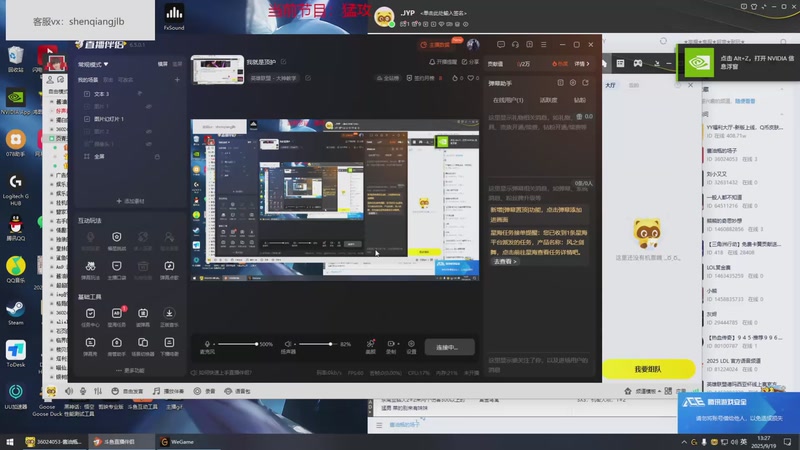Image resolution: width=800 pixels, height=450 pixels.
Task: Select the 大厅 tab in YY window
Action: point(610,85)
